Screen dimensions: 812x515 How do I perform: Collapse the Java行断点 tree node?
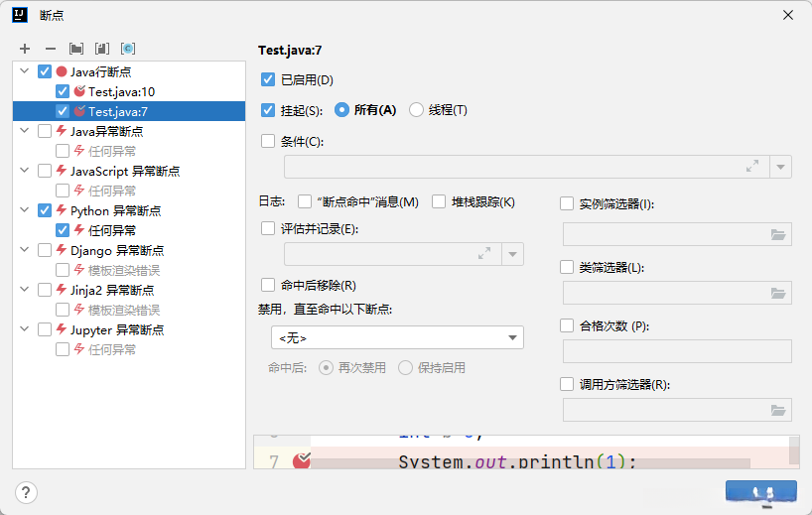coord(25,70)
